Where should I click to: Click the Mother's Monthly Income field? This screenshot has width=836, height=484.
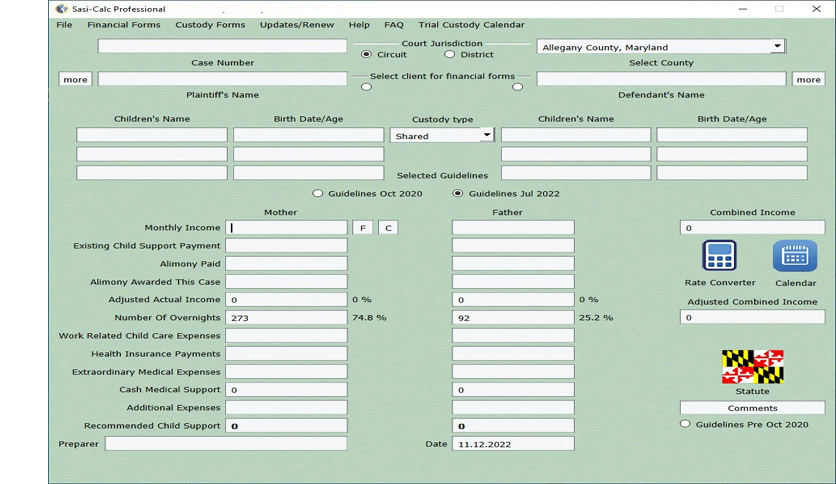click(286, 228)
